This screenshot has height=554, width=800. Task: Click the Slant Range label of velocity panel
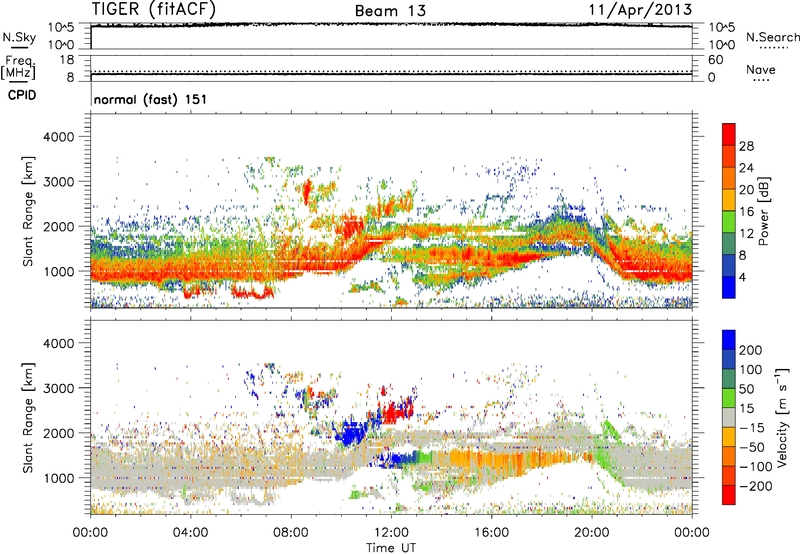click(28, 417)
